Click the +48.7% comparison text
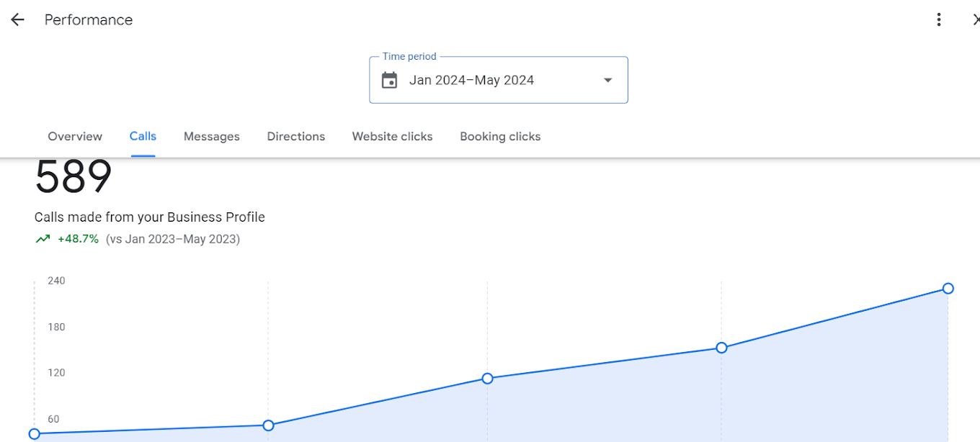980x442 pixels. 78,239
